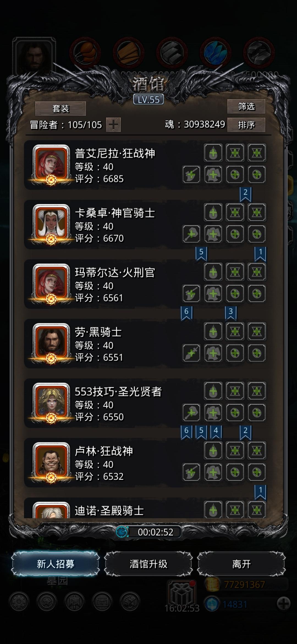Image resolution: width=297 pixels, height=644 pixels.
Task: Select 卢林·狂战神's last accessory slot
Action: tap(257, 472)
